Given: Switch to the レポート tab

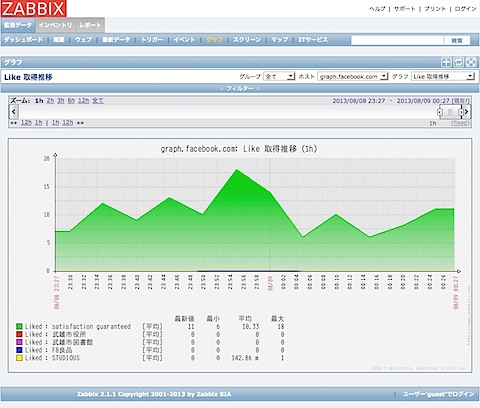Looking at the screenshot, I should pyautogui.click(x=90, y=25).
